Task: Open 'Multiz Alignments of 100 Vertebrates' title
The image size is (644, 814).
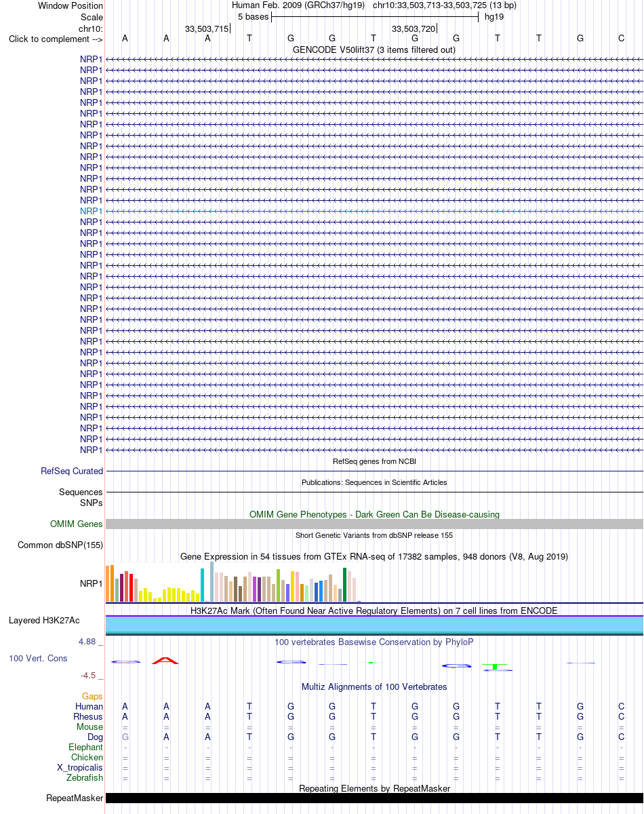Action: (x=374, y=686)
